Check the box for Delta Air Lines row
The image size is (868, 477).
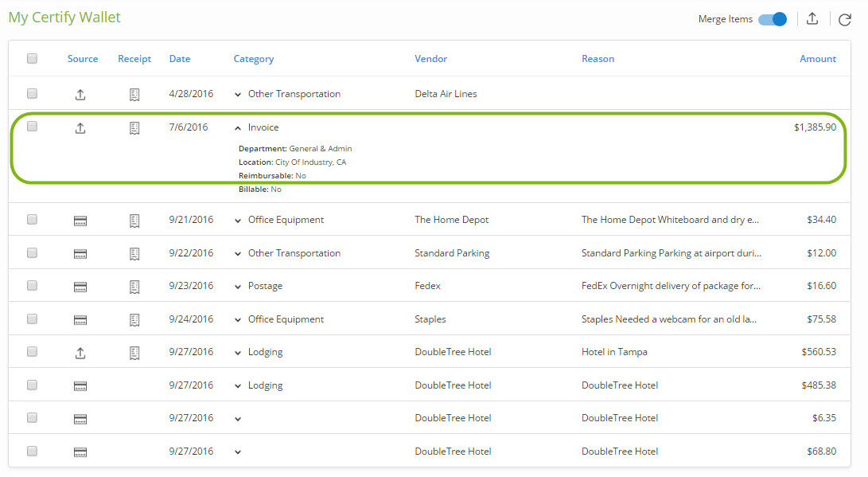tap(32, 93)
